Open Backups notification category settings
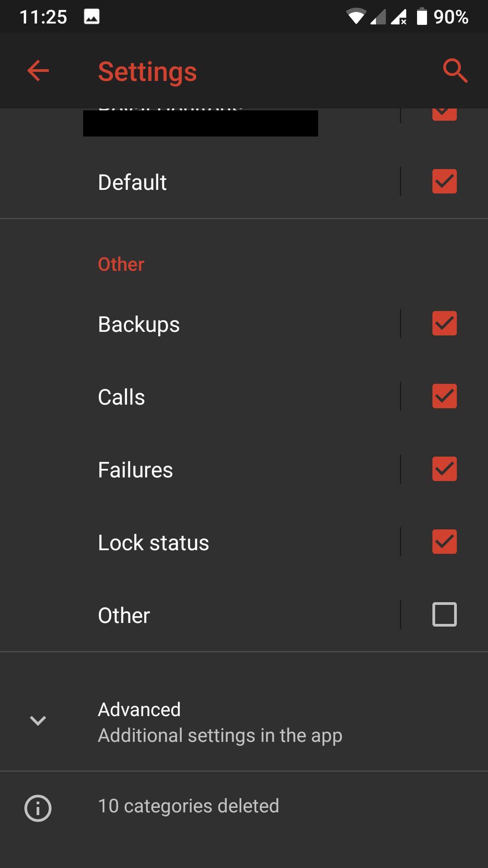 [x=139, y=324]
